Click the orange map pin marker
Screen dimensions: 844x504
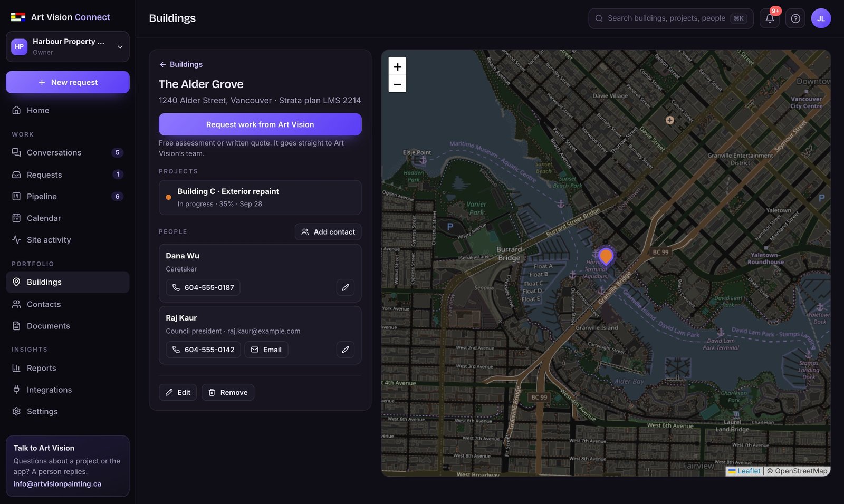(606, 256)
